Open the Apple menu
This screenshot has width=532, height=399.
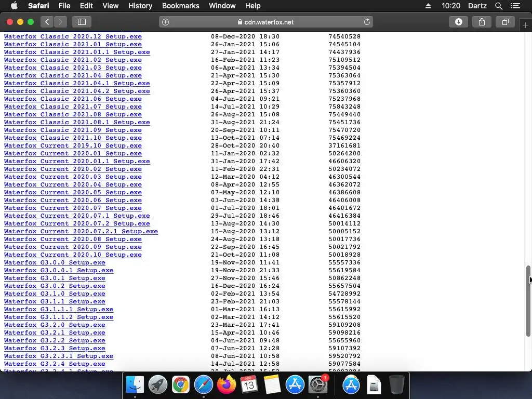point(14,6)
